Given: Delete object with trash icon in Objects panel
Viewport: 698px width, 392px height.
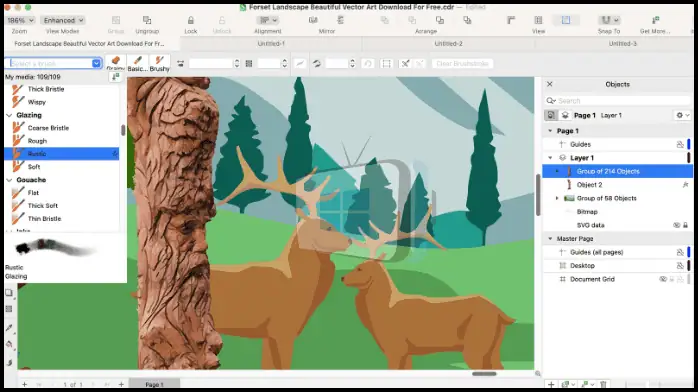Looking at the screenshot, I should coord(603,384).
